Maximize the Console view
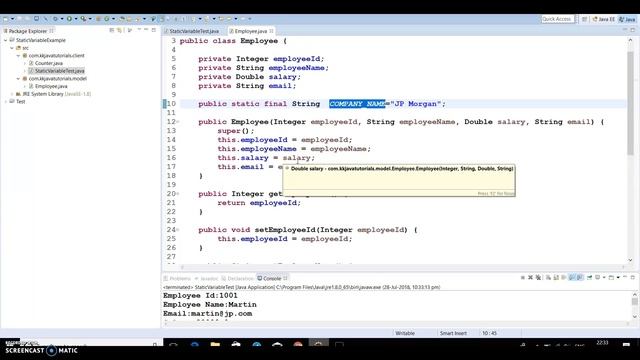Image resolution: width=640 pixels, height=360 pixels. point(633,278)
